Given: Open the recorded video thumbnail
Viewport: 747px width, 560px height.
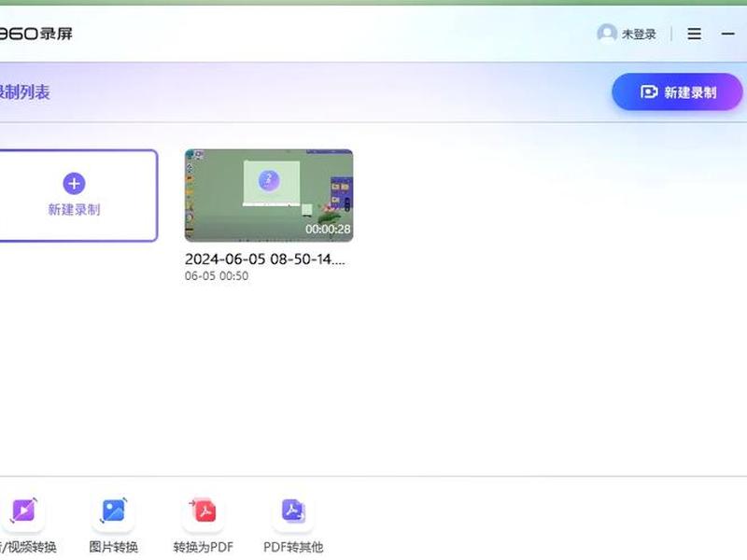Looking at the screenshot, I should 269,195.
